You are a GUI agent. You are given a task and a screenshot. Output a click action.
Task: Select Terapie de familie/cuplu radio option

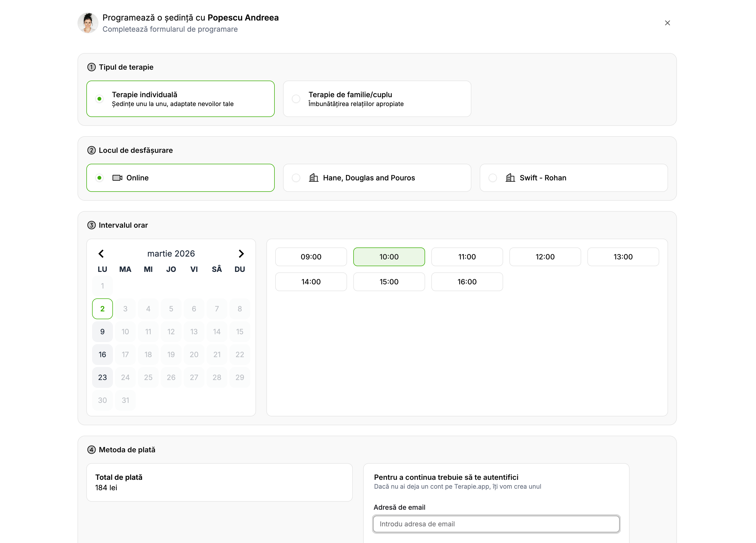click(296, 99)
